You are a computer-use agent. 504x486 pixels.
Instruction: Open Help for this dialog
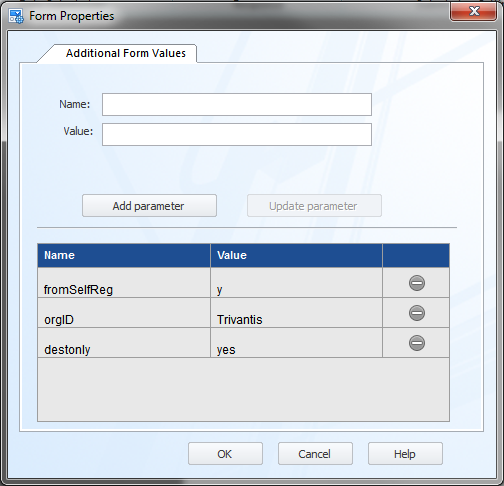405,454
